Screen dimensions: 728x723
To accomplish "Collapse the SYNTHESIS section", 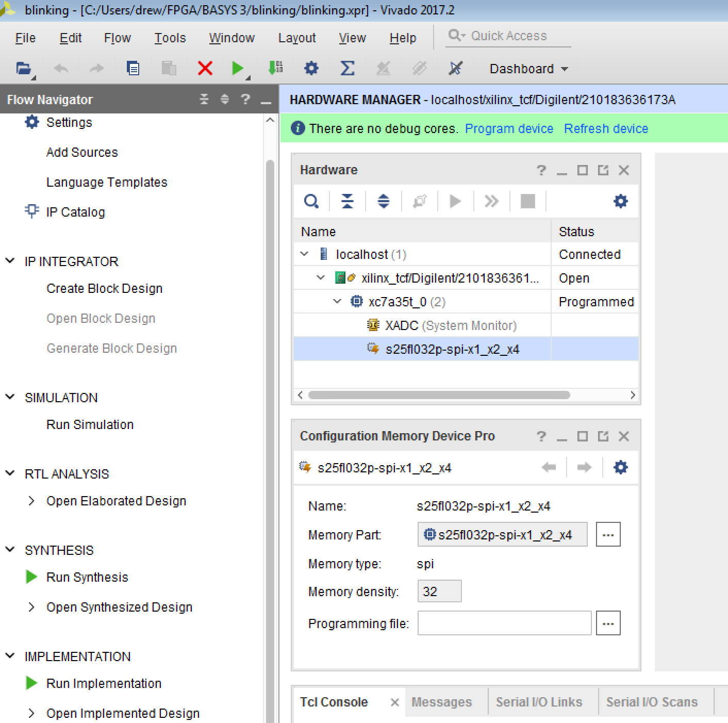I will pyautogui.click(x=10, y=550).
